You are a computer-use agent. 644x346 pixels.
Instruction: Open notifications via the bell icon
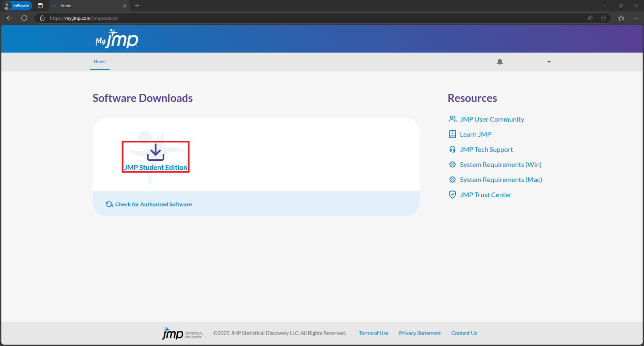(x=499, y=62)
